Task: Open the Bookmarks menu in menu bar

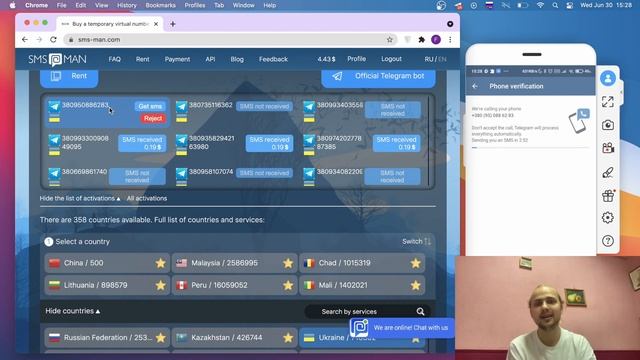Action: (160, 5)
